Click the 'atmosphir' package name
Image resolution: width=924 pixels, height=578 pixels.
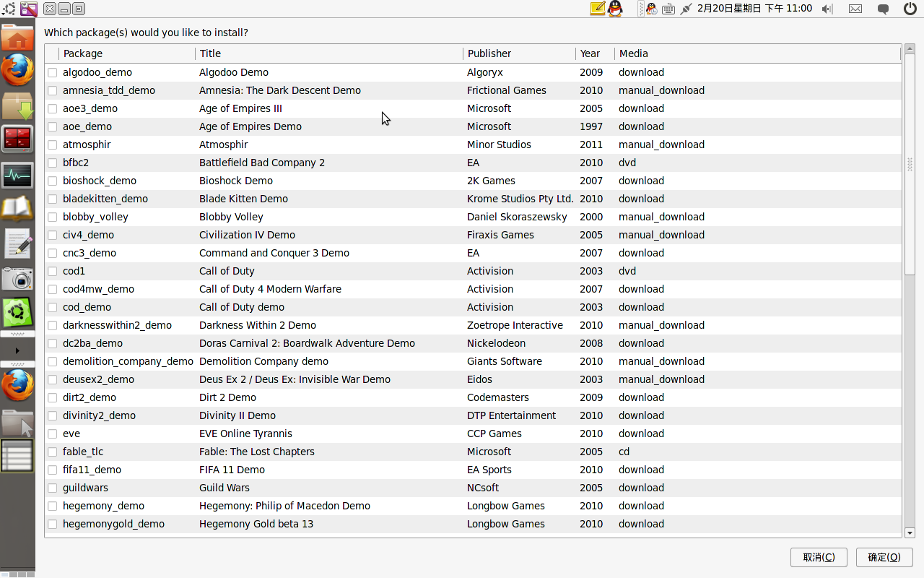(87, 144)
